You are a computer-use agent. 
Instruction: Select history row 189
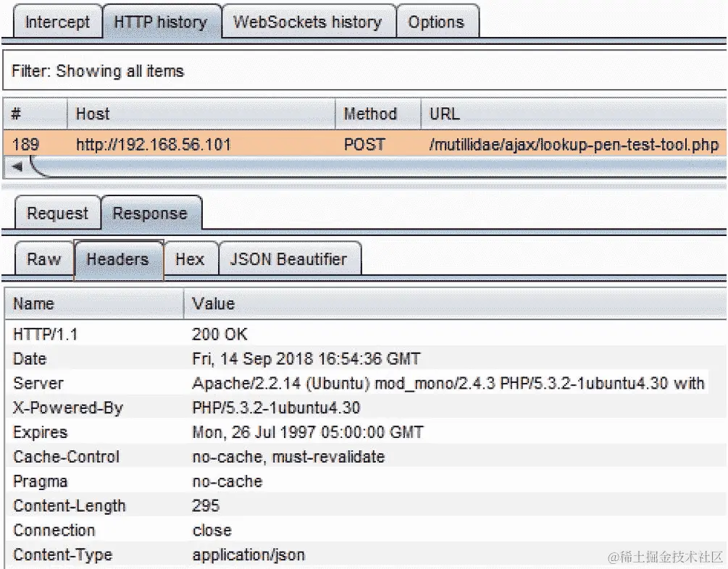(364, 144)
